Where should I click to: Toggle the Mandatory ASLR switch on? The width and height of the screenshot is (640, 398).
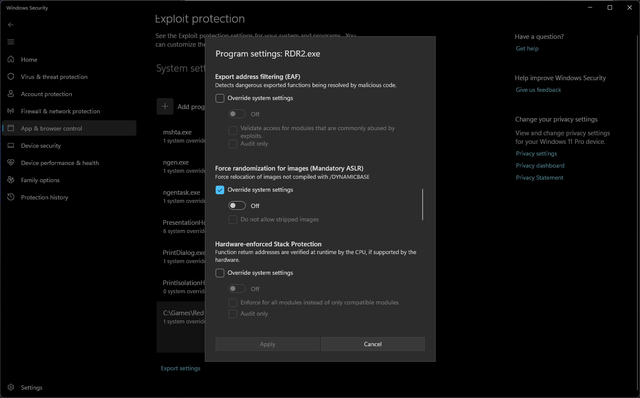click(x=237, y=205)
